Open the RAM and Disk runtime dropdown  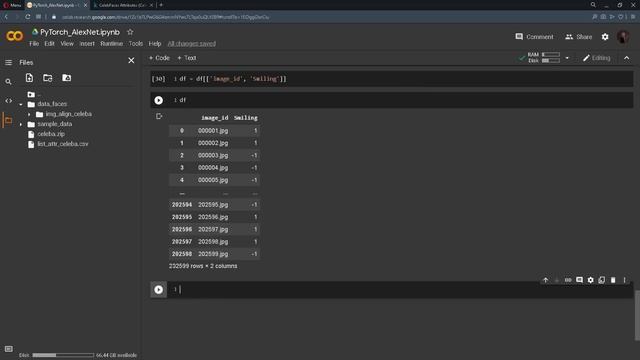567,58
